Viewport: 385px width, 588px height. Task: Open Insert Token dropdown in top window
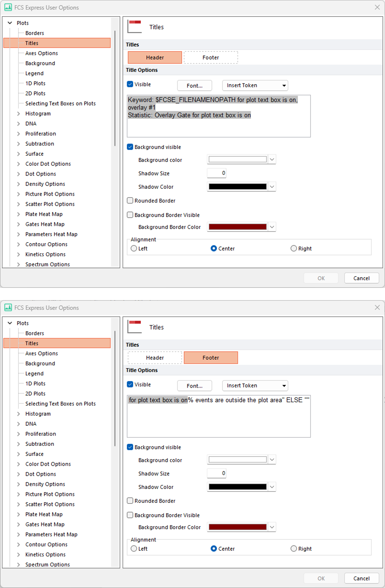pyautogui.click(x=255, y=86)
